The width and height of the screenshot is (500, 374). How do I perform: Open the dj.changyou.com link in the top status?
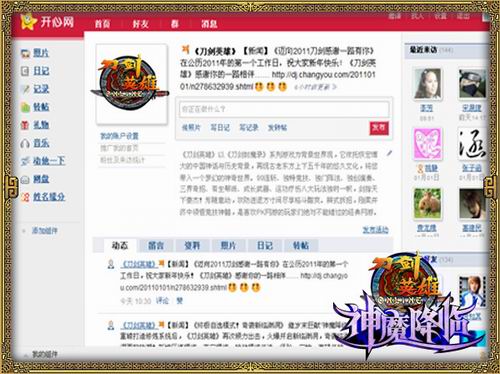[x=278, y=81]
